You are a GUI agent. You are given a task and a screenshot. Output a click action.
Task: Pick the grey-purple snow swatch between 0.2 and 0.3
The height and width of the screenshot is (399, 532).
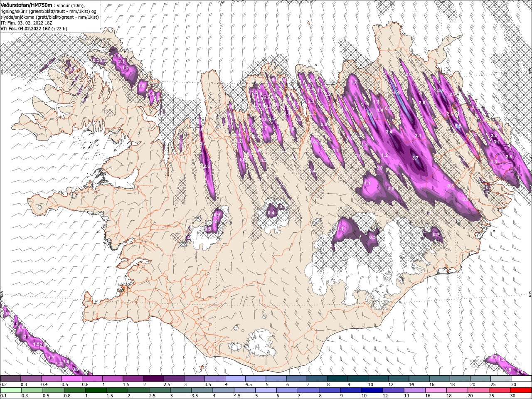11,378
